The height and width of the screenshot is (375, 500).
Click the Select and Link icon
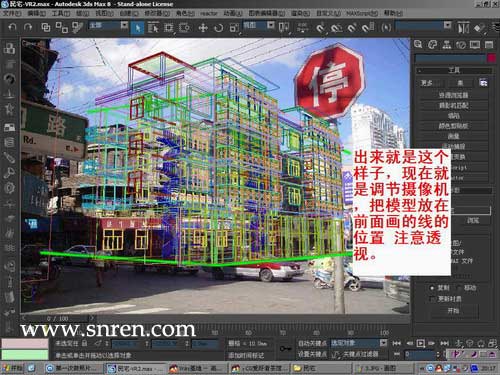45,27
